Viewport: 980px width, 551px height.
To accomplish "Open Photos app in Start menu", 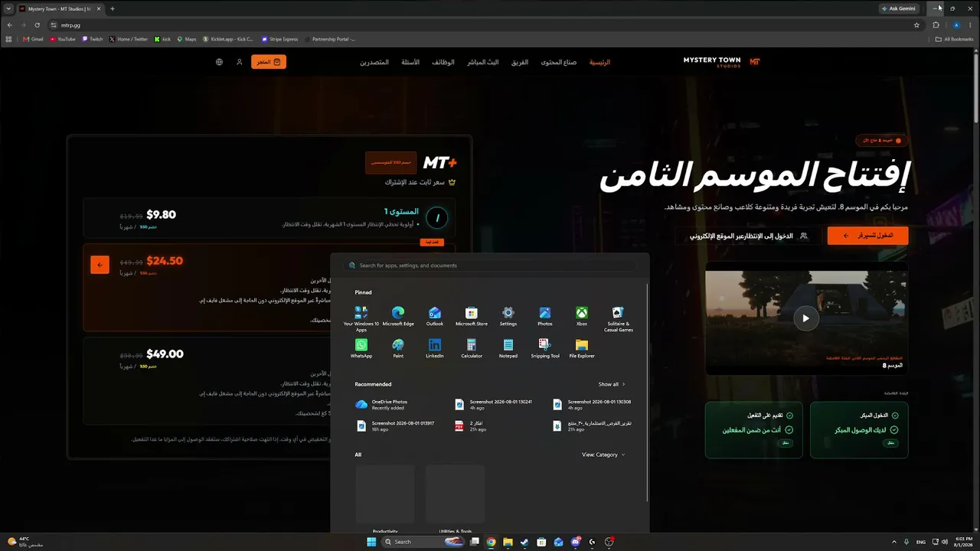I will coord(545,317).
